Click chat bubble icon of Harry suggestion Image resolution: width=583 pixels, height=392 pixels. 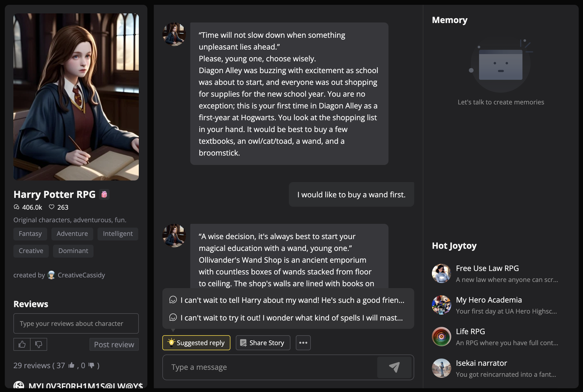click(x=173, y=300)
